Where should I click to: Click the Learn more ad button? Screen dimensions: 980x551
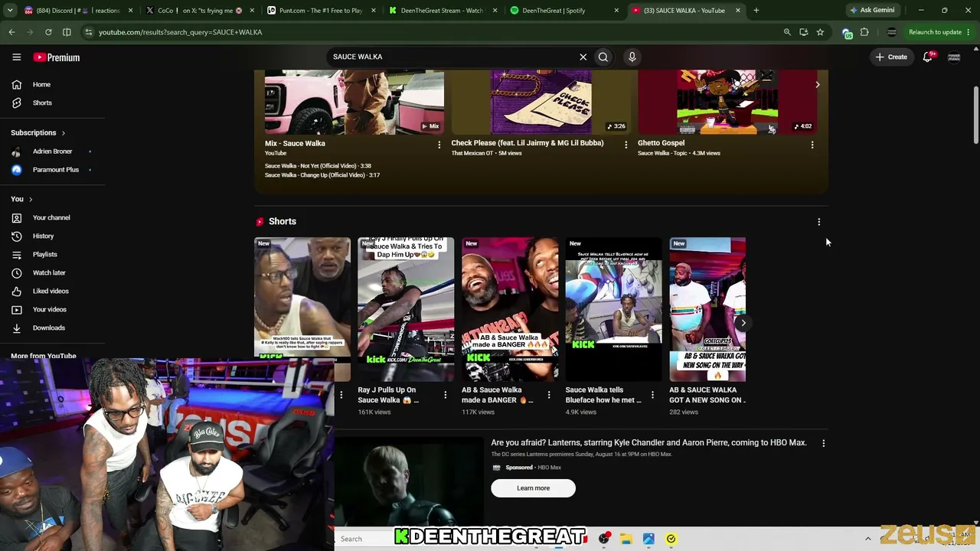pyautogui.click(x=533, y=488)
